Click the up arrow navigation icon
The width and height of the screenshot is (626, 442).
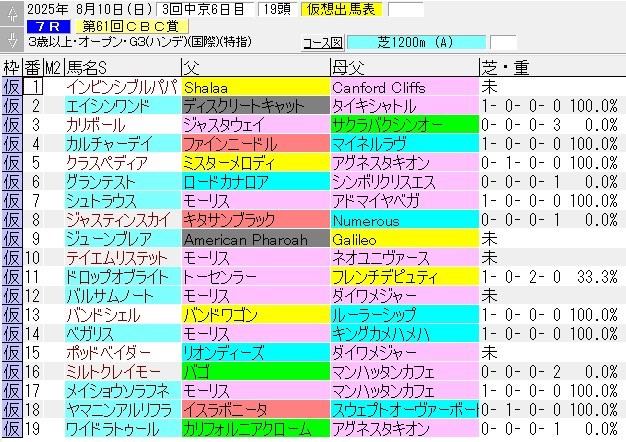pyautogui.click(x=12, y=13)
